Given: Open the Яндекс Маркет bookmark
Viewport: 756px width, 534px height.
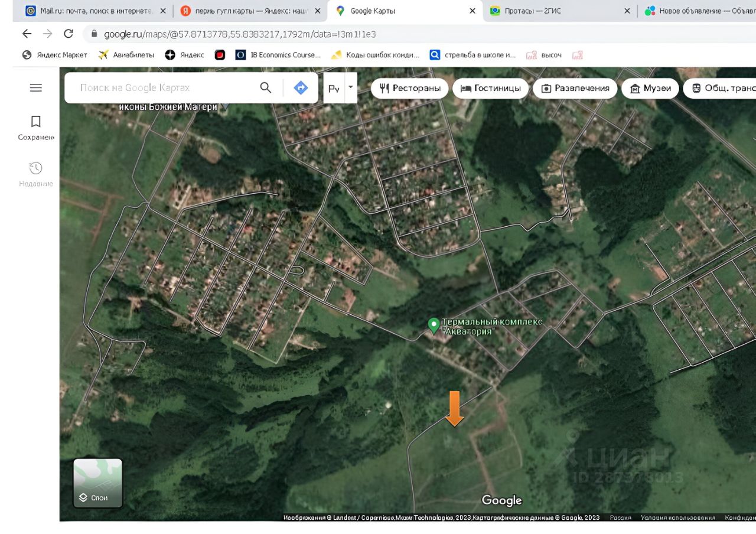Looking at the screenshot, I should [x=54, y=55].
